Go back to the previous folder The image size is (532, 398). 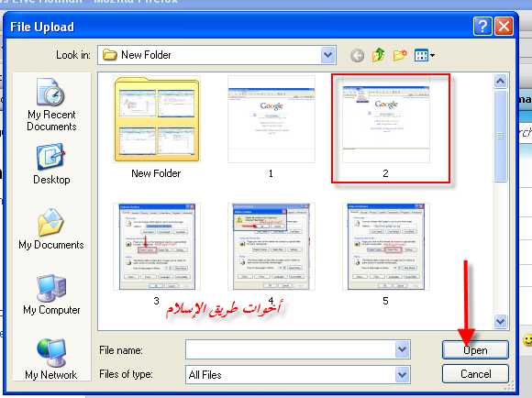[358, 55]
